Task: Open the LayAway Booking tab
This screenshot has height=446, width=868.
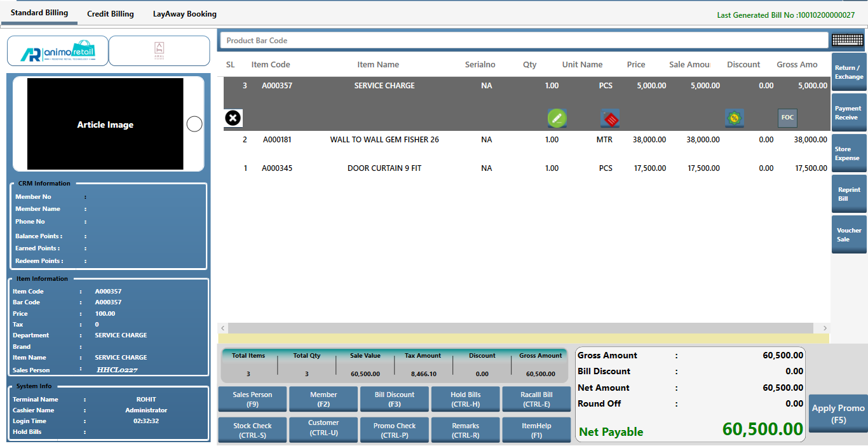Action: [184, 14]
